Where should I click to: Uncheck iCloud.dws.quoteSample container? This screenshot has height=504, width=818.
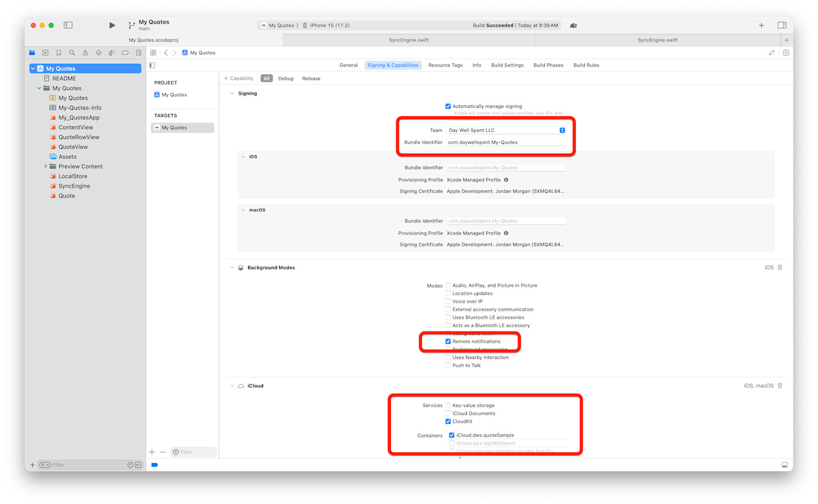pos(452,435)
